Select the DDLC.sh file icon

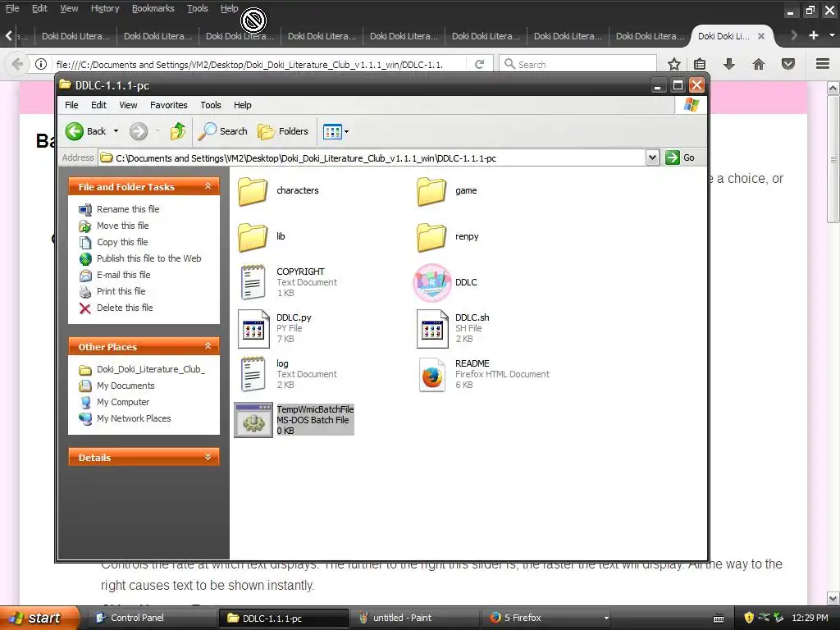point(431,328)
